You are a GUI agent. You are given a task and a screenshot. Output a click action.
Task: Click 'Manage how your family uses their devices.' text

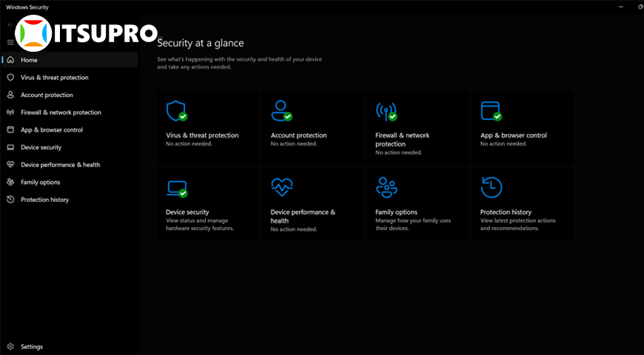click(413, 225)
